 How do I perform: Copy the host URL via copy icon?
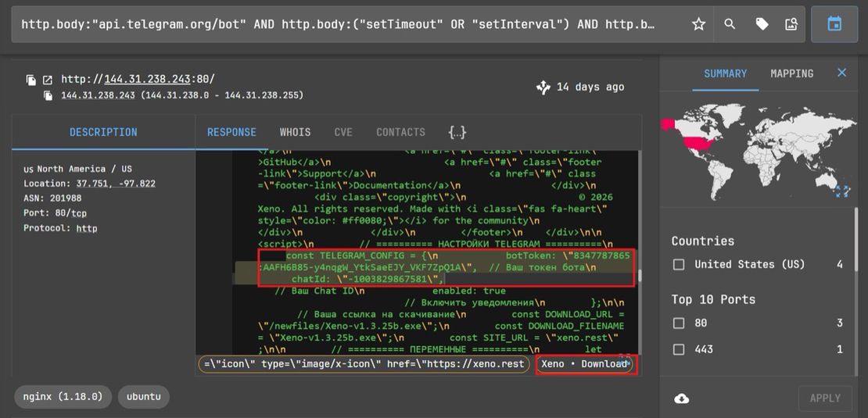click(x=31, y=80)
